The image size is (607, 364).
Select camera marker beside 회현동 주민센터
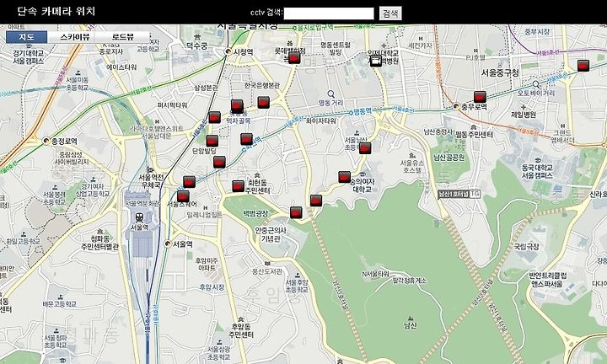[x=238, y=186]
